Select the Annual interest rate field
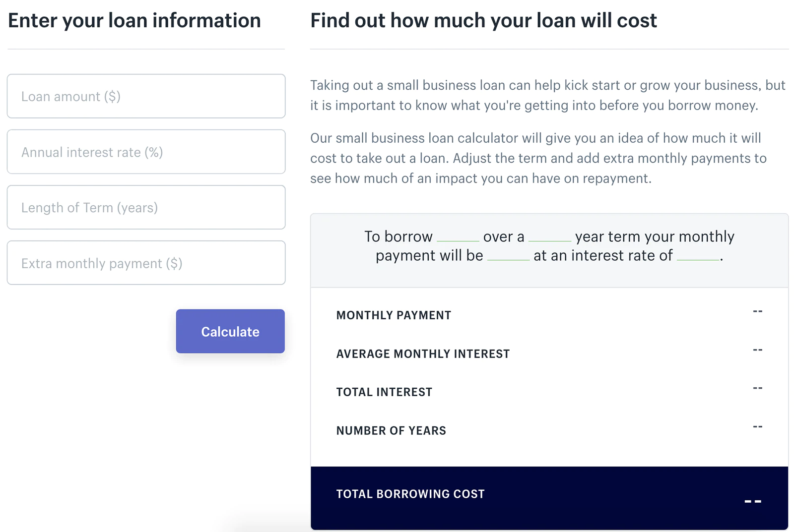This screenshot has width=794, height=532. pos(146,152)
